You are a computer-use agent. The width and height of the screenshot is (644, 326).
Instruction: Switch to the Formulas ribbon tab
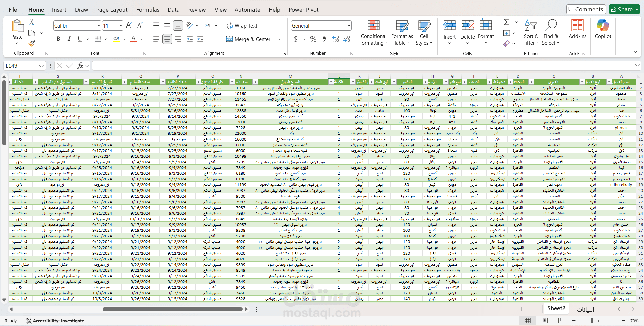148,10
